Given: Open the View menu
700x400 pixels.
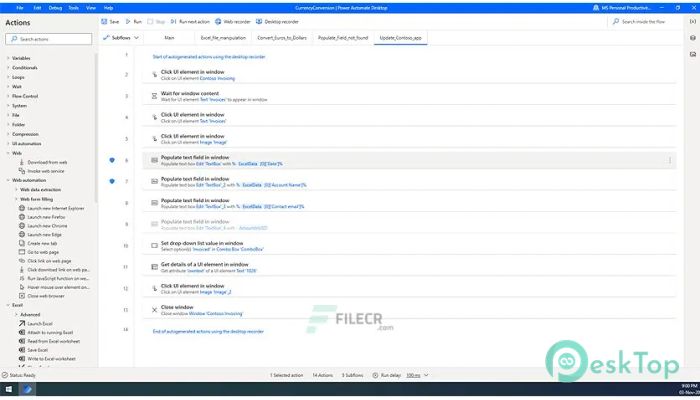Looking at the screenshot, I should (91, 8).
